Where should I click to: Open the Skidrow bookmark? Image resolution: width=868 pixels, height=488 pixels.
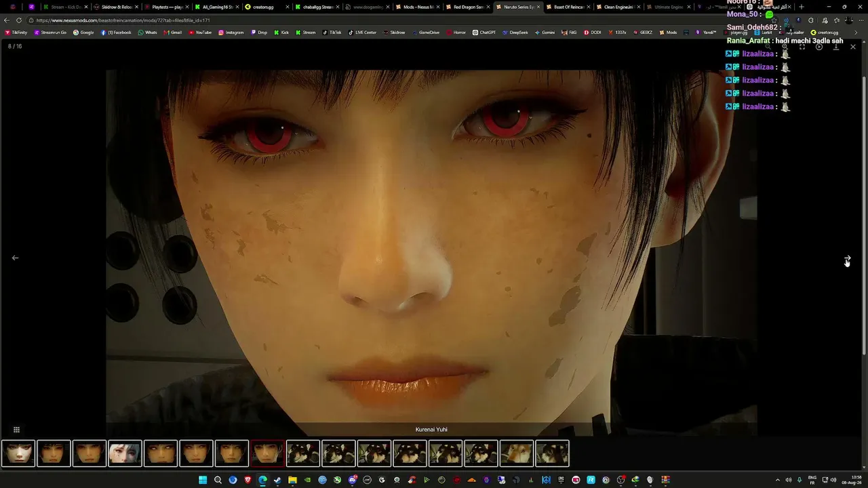pyautogui.click(x=394, y=33)
